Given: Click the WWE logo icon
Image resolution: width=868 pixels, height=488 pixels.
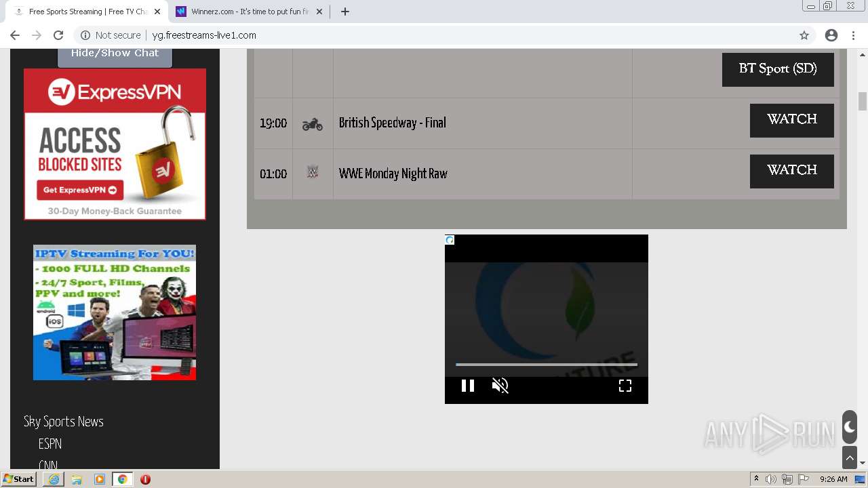Looking at the screenshot, I should coord(313,173).
